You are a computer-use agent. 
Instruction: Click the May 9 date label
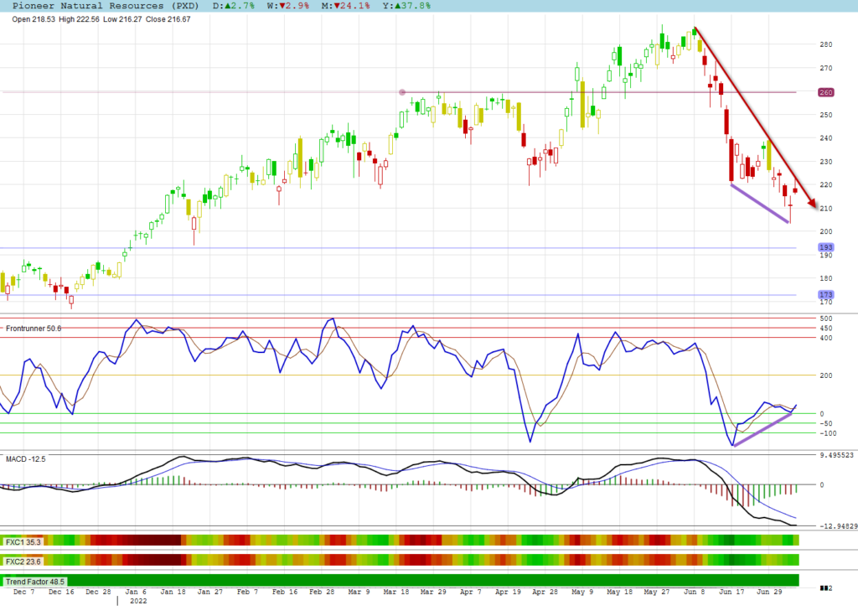(582, 592)
